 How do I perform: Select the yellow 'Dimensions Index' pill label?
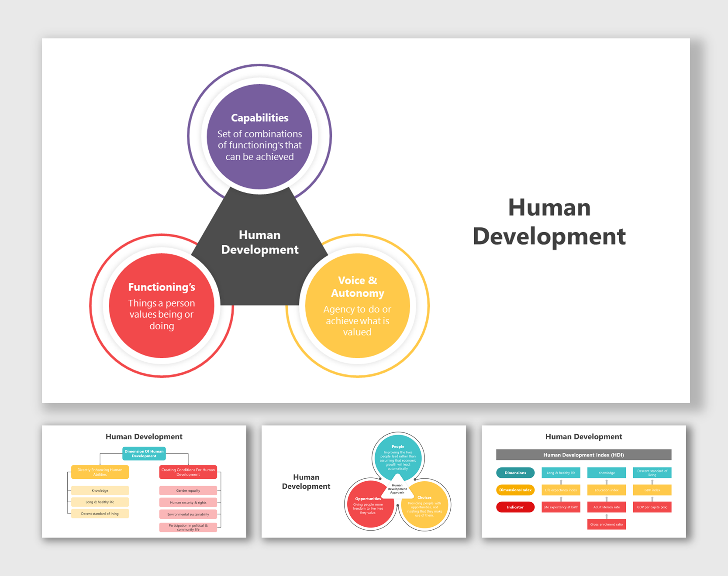click(515, 490)
